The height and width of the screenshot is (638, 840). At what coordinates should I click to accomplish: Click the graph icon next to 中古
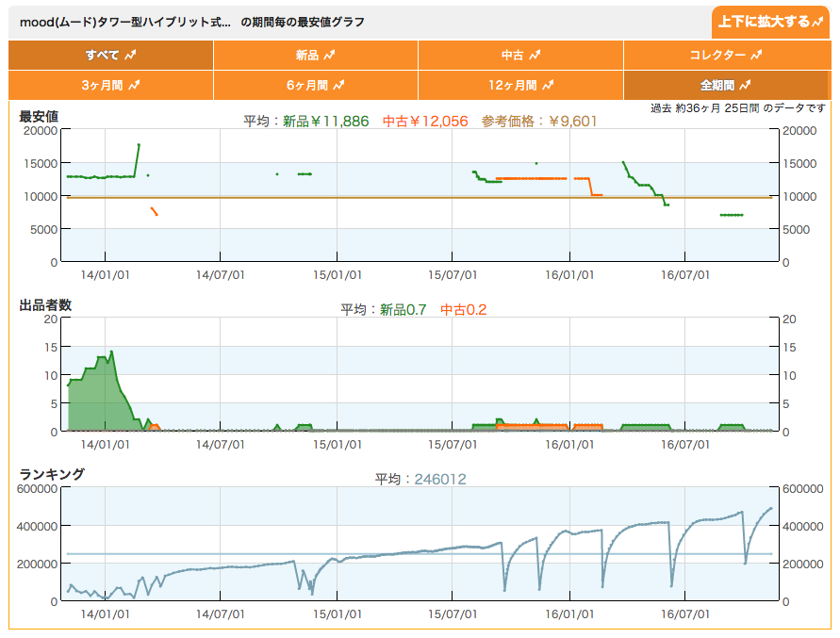(535, 56)
